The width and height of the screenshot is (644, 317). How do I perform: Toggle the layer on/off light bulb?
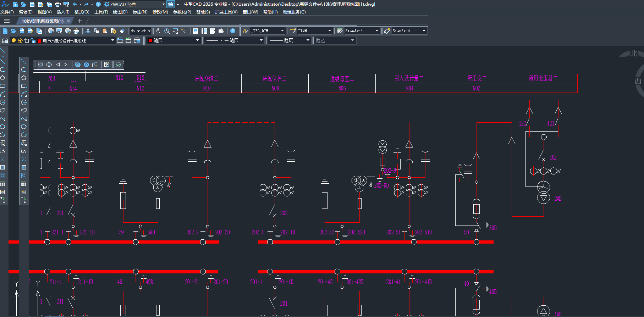[13, 40]
